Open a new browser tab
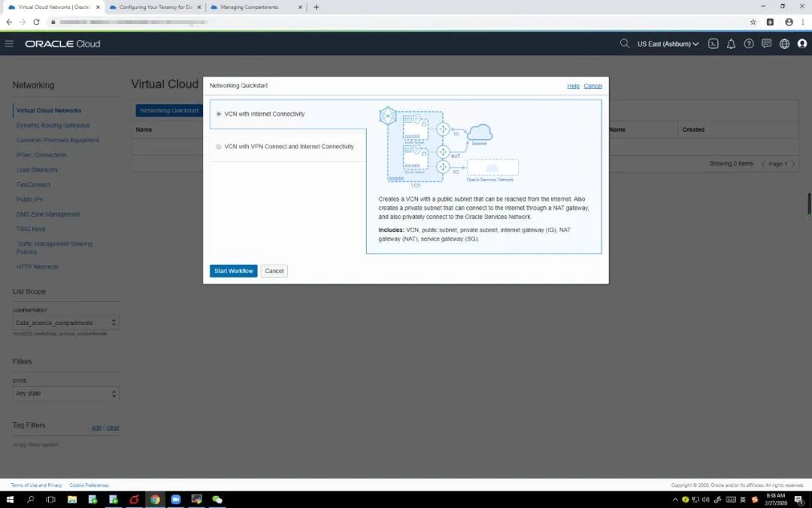 point(316,8)
